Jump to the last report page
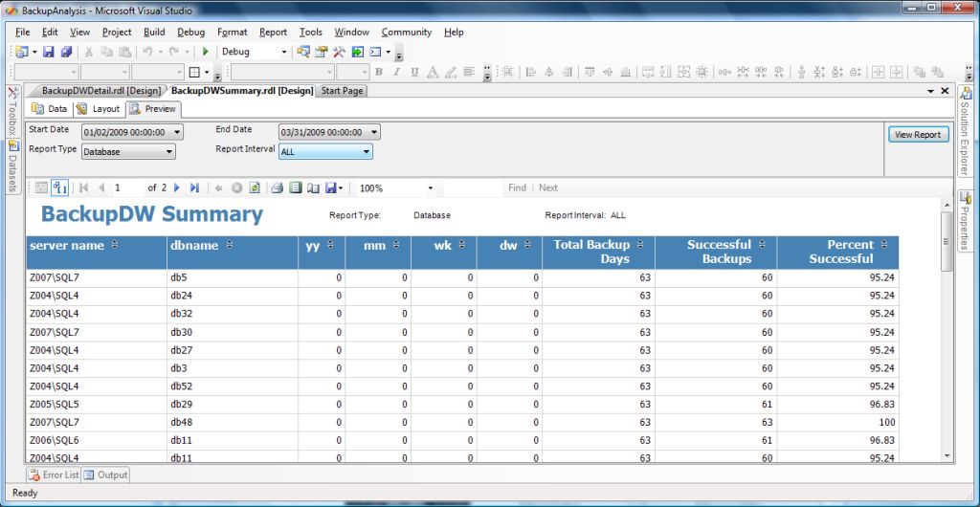980x507 pixels. pyautogui.click(x=194, y=188)
